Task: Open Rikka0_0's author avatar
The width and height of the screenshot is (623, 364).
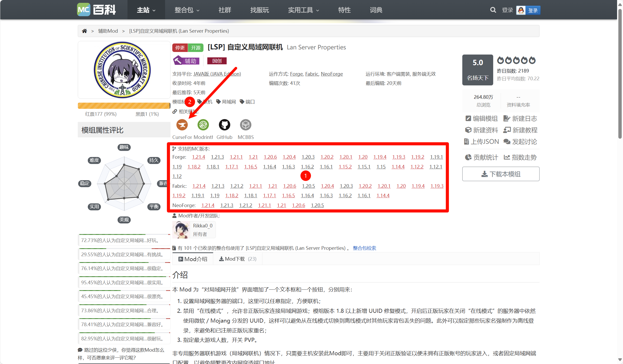Action: [x=181, y=229]
